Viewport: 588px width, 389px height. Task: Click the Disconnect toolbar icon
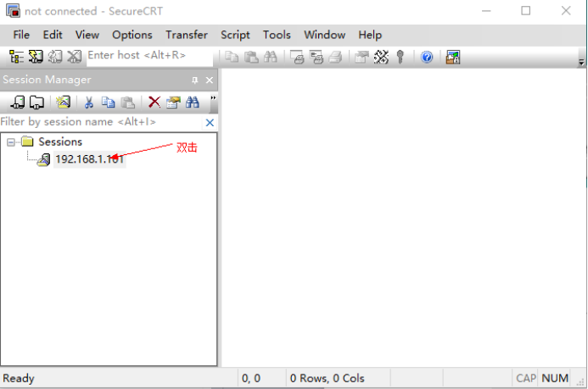tap(75, 57)
